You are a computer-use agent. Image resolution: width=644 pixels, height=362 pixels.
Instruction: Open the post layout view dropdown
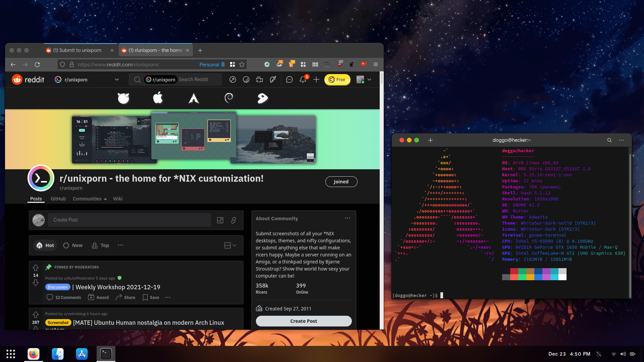pyautogui.click(x=229, y=245)
